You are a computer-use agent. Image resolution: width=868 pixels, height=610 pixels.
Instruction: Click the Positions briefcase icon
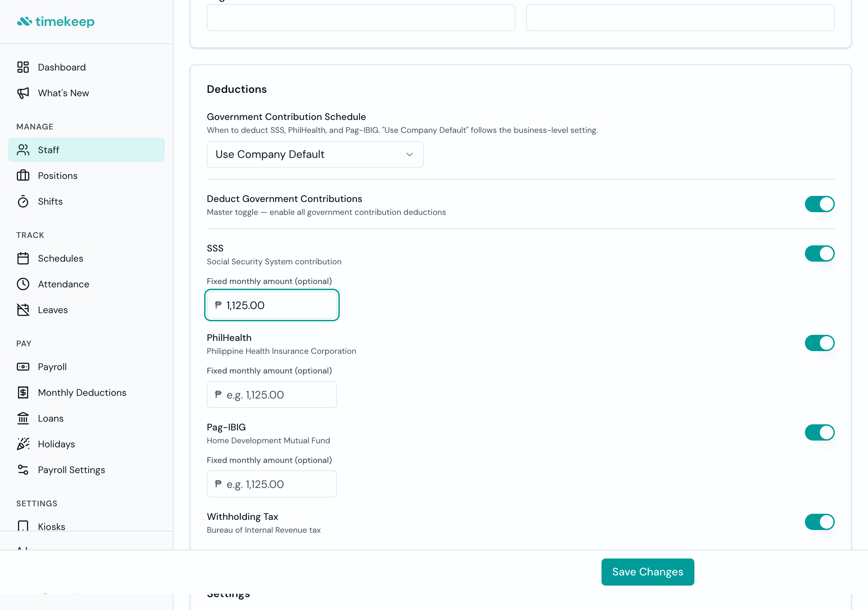23,176
